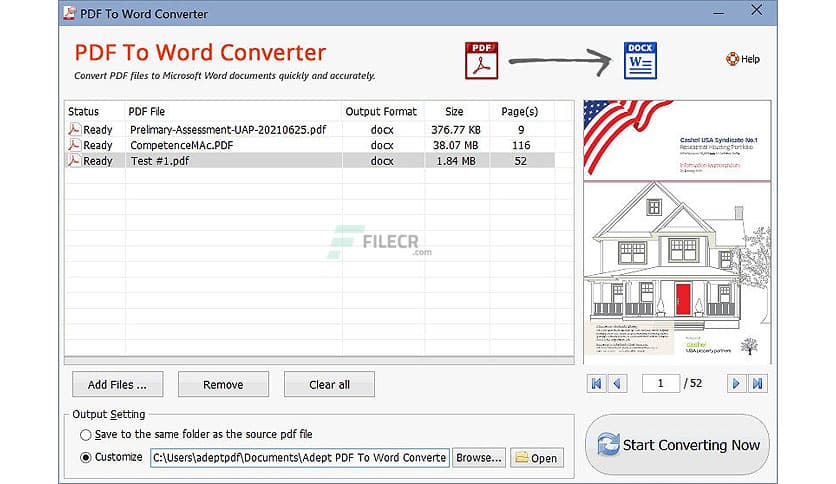Click PDF icon of Prelimary-Assessment row
This screenshot has height=484, width=836.
74,129
